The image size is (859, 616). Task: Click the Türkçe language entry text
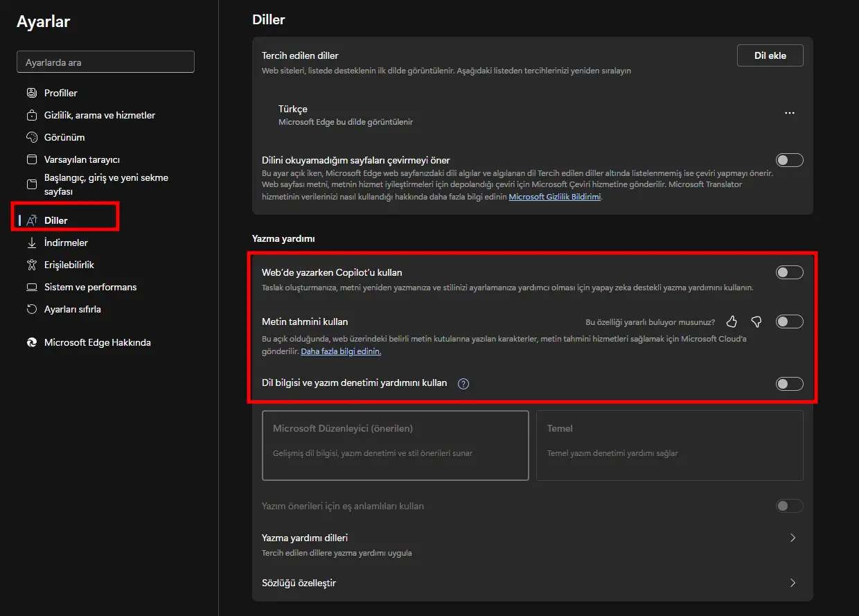[293, 109]
